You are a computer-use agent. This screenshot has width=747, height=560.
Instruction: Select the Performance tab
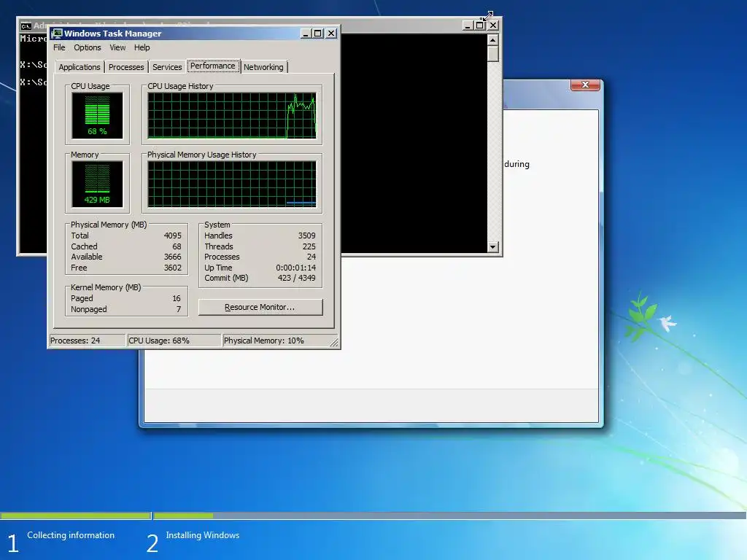213,66
